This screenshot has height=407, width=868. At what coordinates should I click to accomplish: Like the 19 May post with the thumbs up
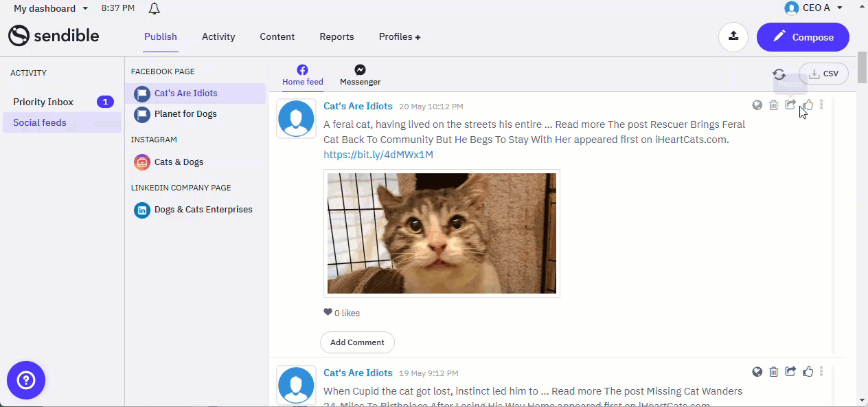(x=808, y=372)
